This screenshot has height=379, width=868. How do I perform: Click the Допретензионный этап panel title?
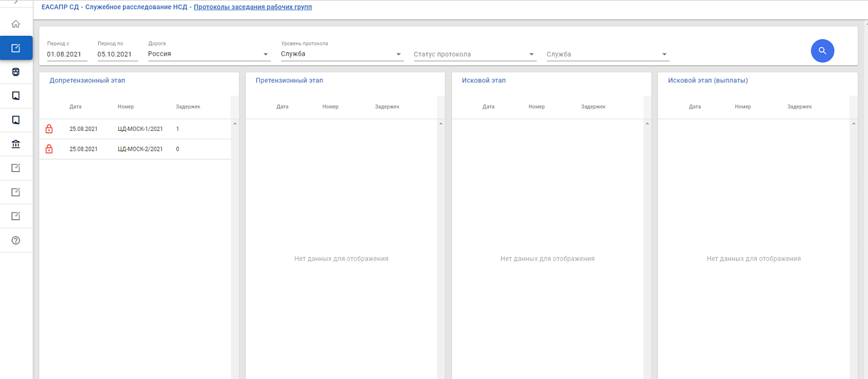(x=87, y=80)
